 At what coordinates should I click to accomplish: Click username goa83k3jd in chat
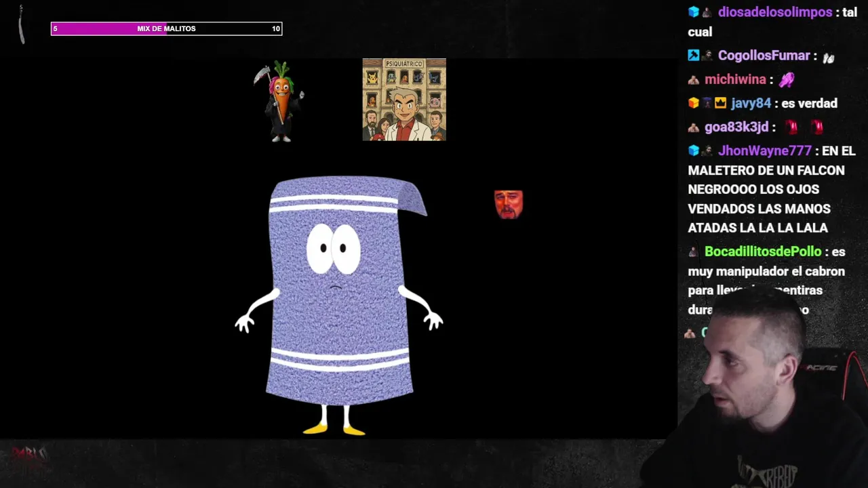(x=736, y=127)
